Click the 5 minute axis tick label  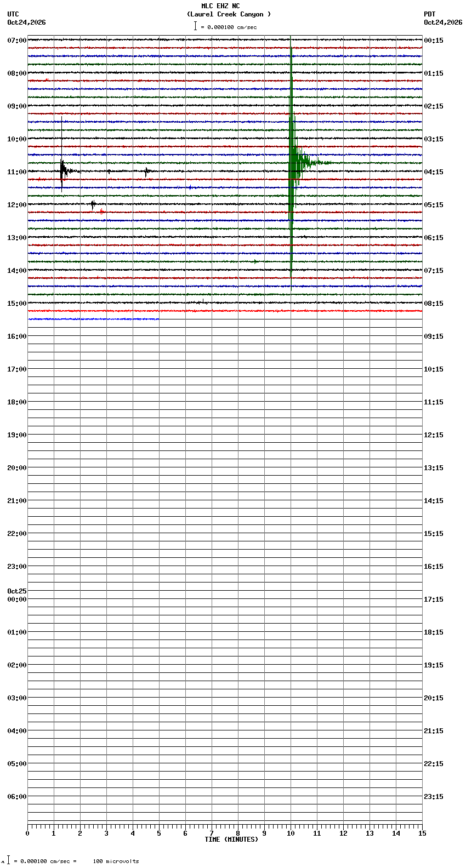coord(159,833)
